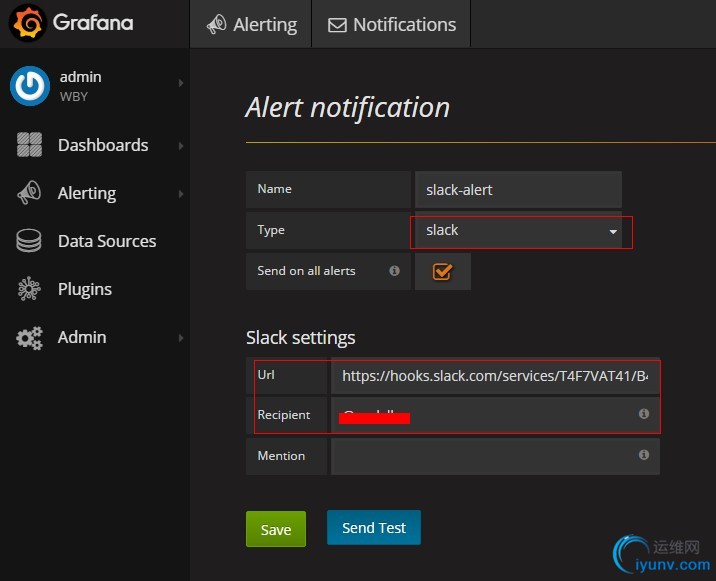Screen dimensions: 716x581
Task: Open the Notifications tab in top bar
Action: click(391, 24)
